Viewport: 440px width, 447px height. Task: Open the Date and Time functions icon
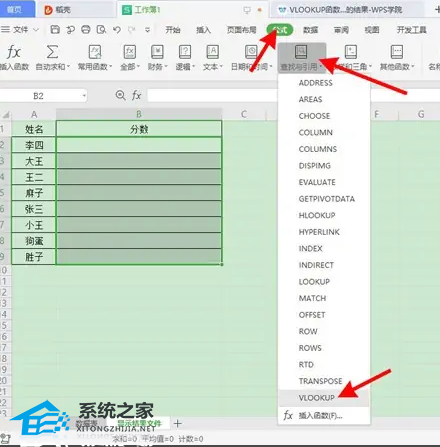coord(251,52)
